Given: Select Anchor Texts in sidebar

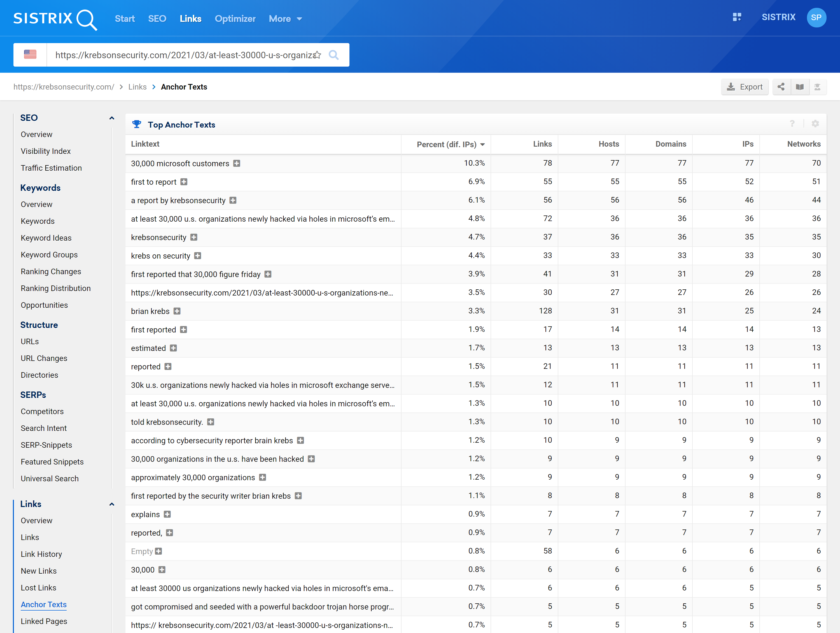Looking at the screenshot, I should (x=44, y=604).
